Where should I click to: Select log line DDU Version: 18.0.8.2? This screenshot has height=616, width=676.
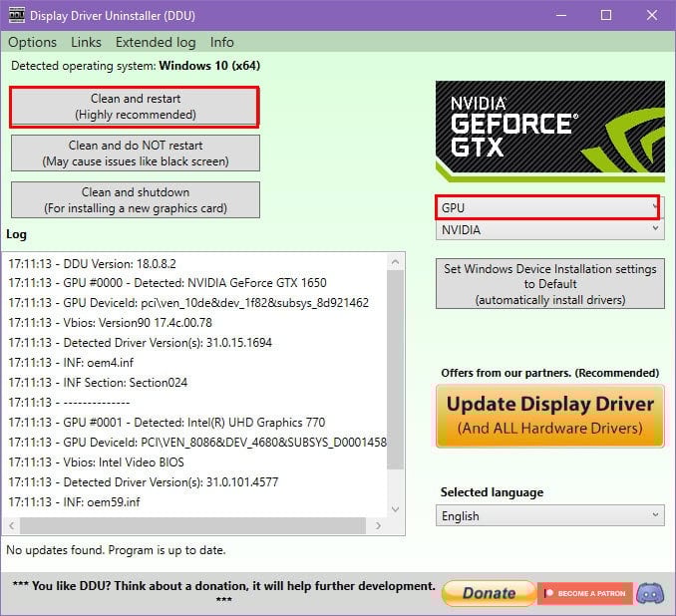coord(92,263)
